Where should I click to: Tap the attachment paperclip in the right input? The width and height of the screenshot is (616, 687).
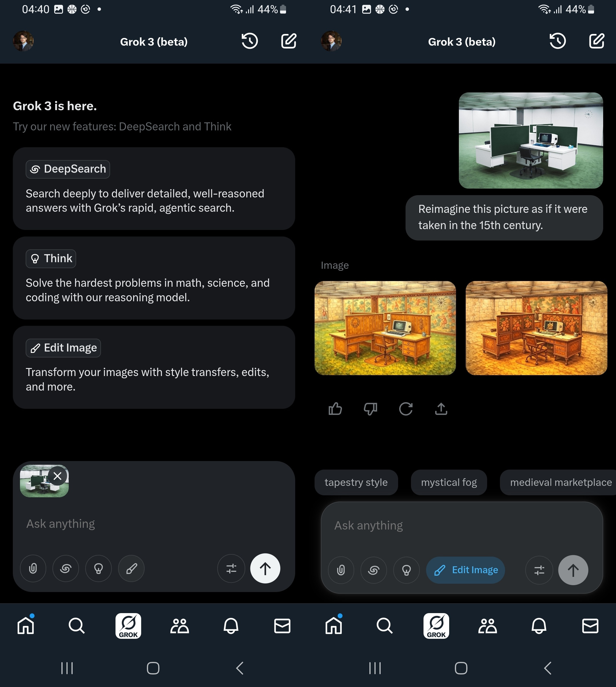341,570
